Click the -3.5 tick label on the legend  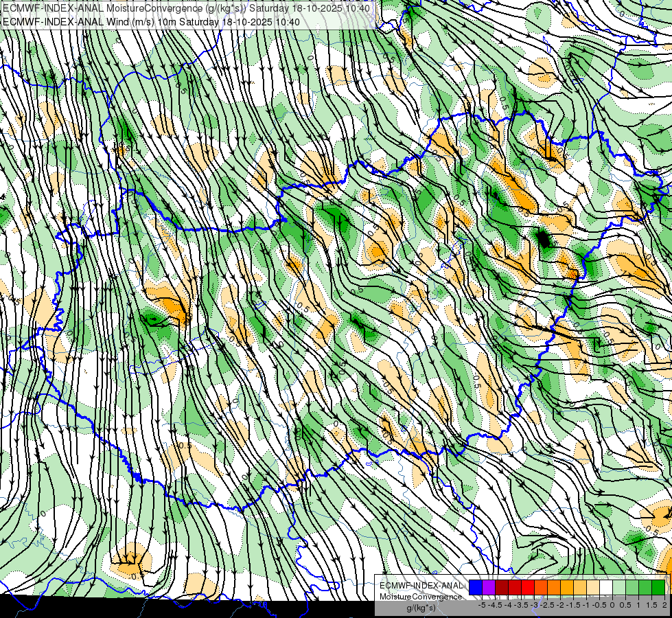click(x=521, y=605)
